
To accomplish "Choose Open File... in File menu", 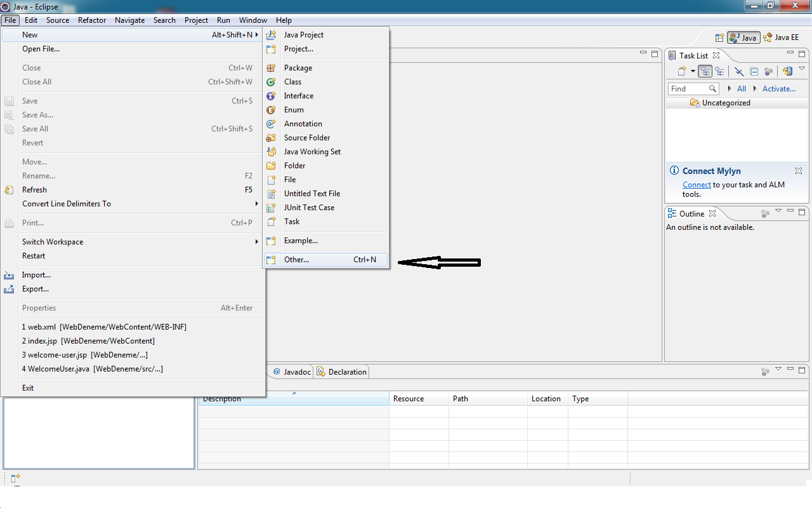I will point(132,49).
